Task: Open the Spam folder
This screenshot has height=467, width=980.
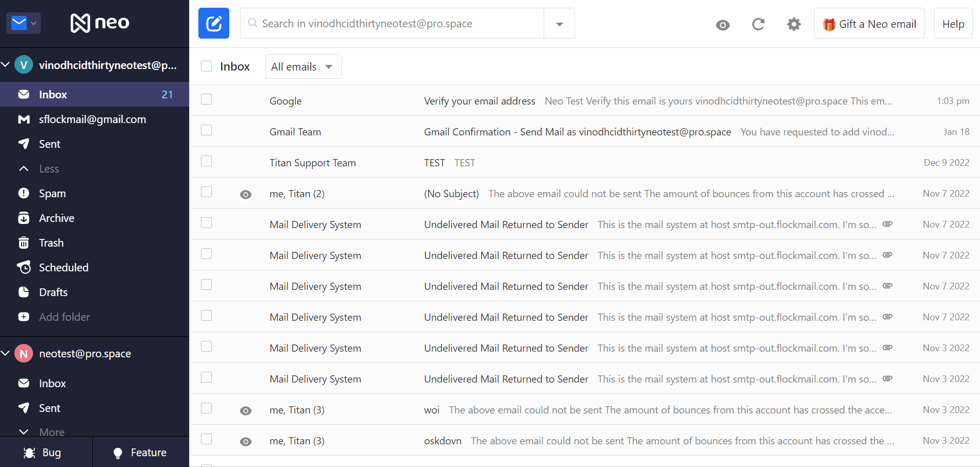Action: point(95,193)
